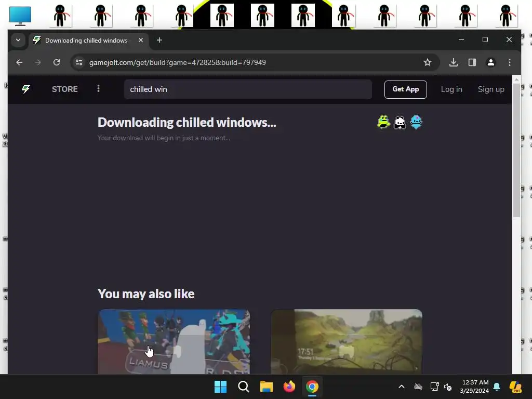532x399 pixels.
Task: Minimize the Chrome window
Action: tap(461, 39)
